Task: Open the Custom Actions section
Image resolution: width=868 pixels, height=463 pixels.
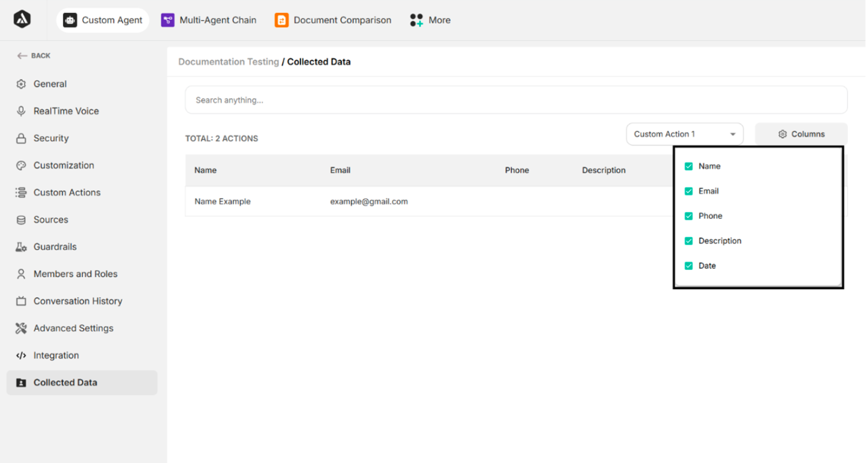Action: point(67,192)
